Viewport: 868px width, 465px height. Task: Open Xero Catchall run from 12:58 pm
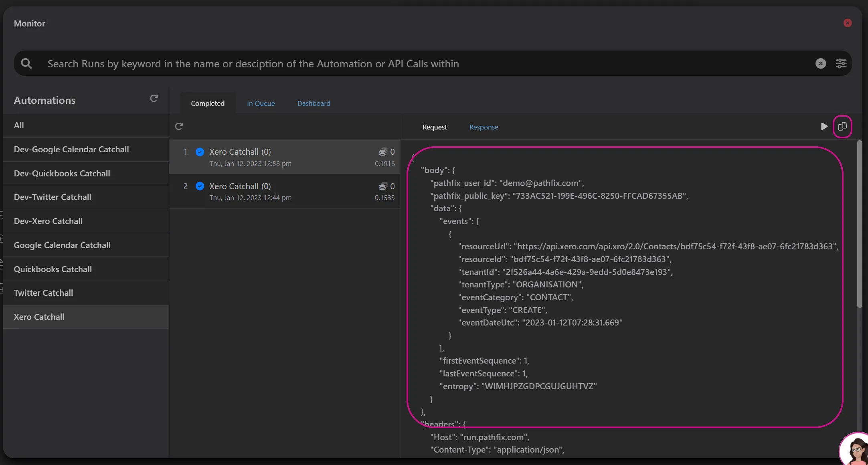point(285,157)
